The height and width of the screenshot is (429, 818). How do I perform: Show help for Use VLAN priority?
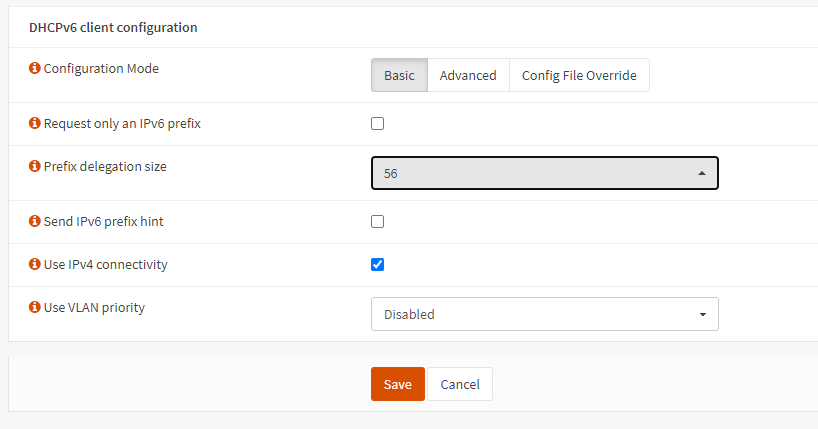click(x=35, y=308)
